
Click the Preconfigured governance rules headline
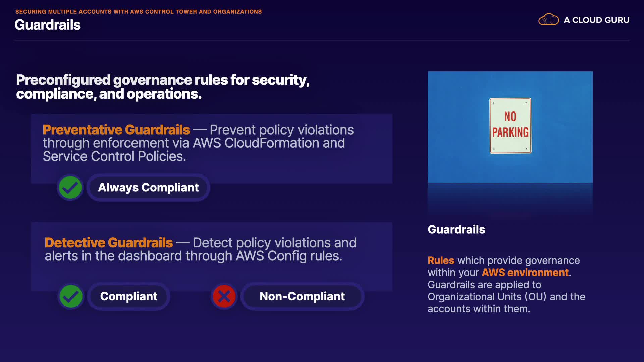click(x=163, y=87)
